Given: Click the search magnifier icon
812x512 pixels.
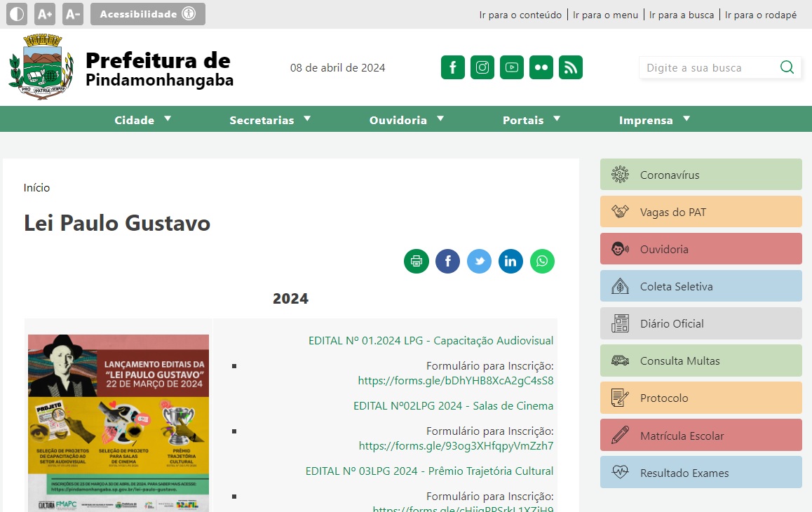Looking at the screenshot, I should pyautogui.click(x=787, y=67).
